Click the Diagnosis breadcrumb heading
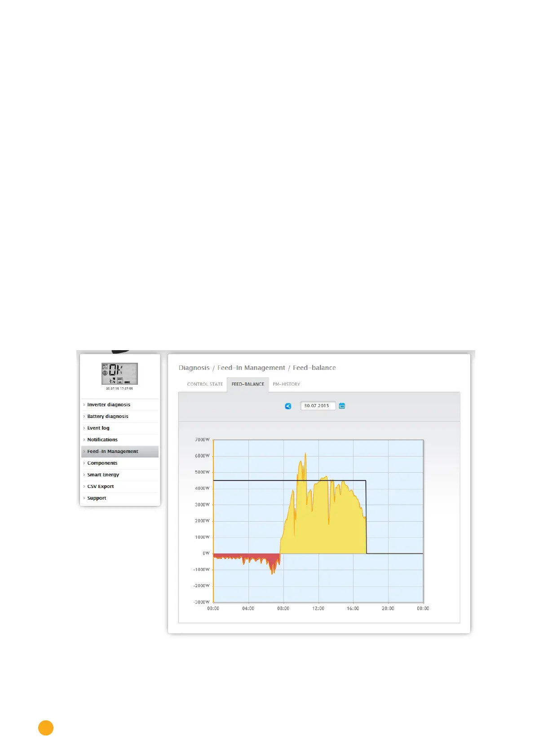The image size is (535, 756). (194, 368)
